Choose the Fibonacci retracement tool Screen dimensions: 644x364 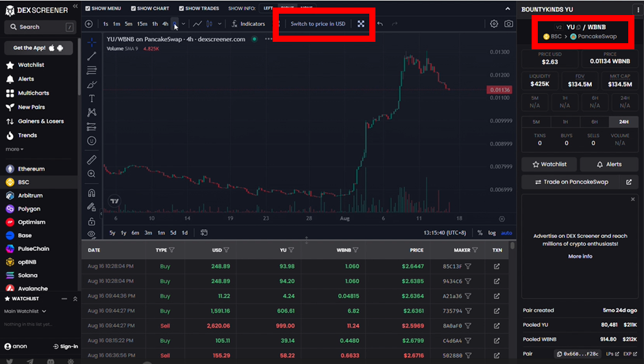click(x=92, y=70)
